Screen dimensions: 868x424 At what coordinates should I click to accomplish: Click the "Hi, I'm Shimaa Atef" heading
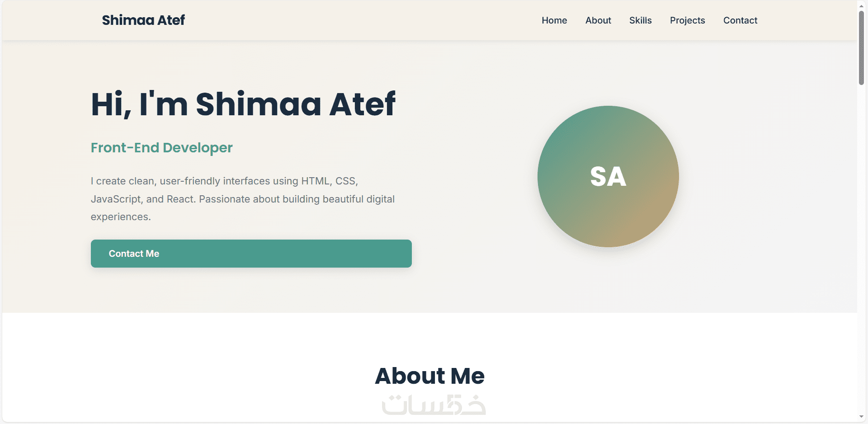pos(243,104)
